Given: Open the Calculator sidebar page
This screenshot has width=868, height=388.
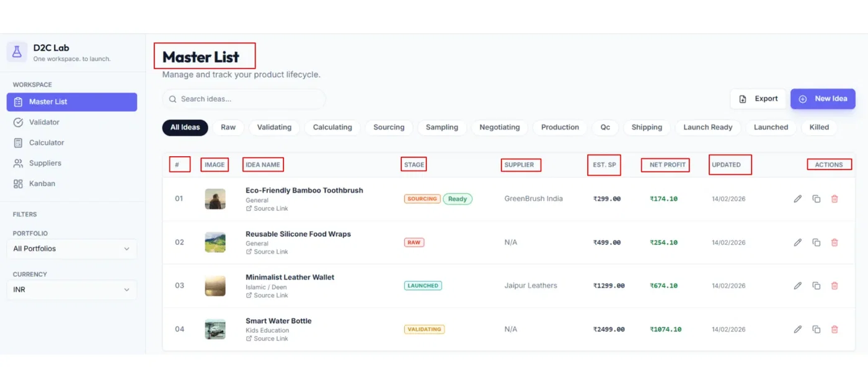Looking at the screenshot, I should tap(46, 143).
